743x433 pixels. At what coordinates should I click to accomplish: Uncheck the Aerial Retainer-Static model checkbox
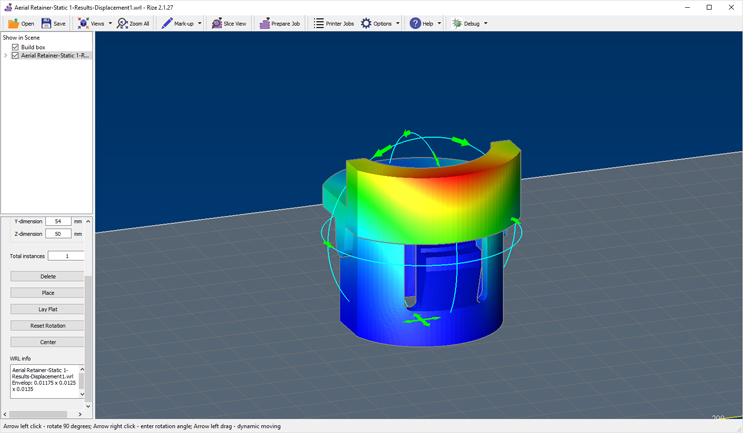15,56
